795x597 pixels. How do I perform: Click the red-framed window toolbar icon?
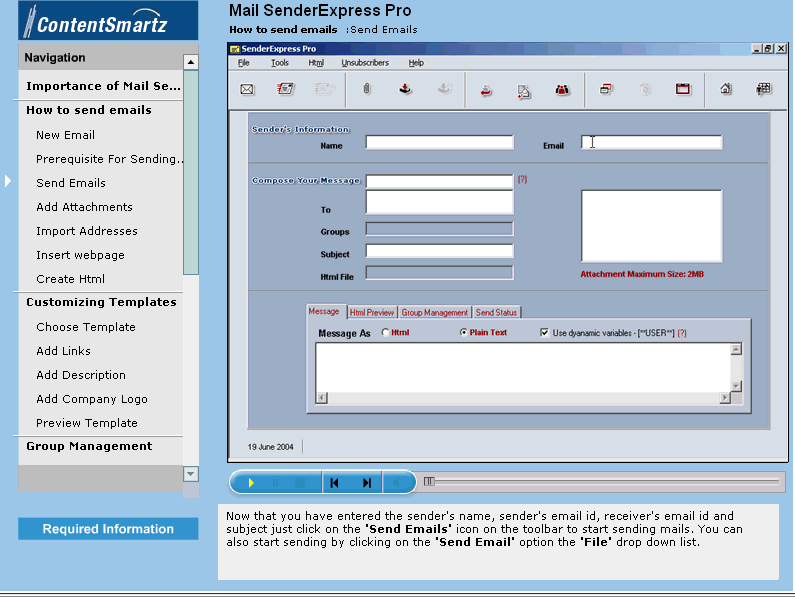683,89
